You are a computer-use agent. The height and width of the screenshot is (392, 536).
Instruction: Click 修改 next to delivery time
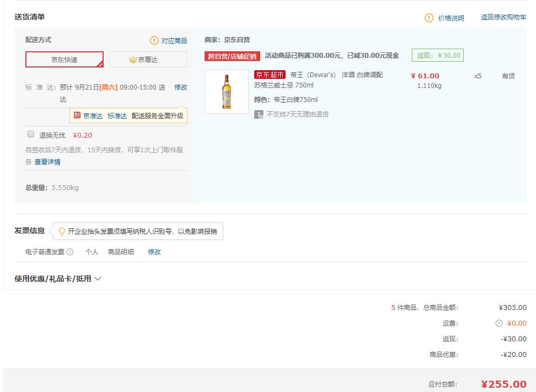[x=180, y=87]
